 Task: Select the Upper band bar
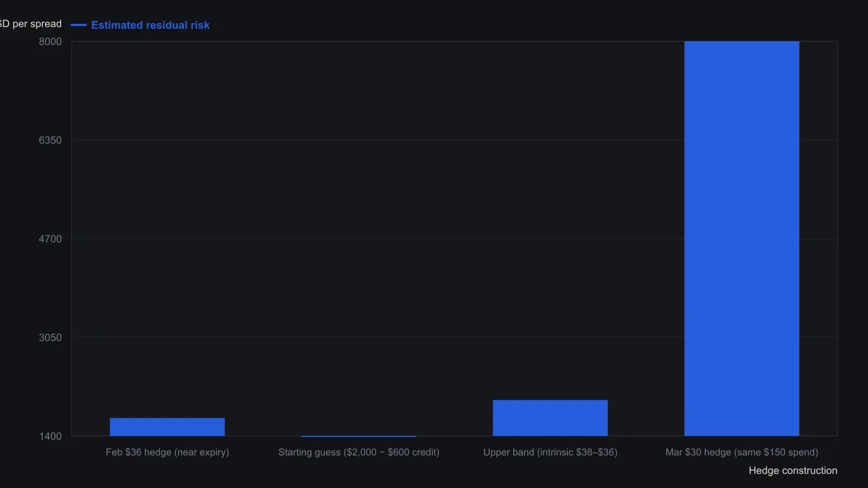[x=550, y=418]
